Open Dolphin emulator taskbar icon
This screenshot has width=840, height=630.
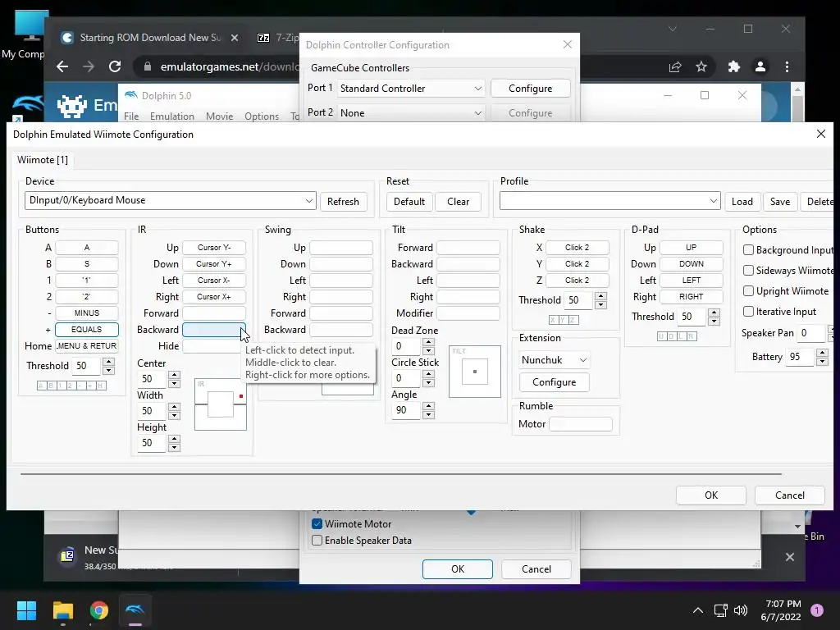coord(135,610)
